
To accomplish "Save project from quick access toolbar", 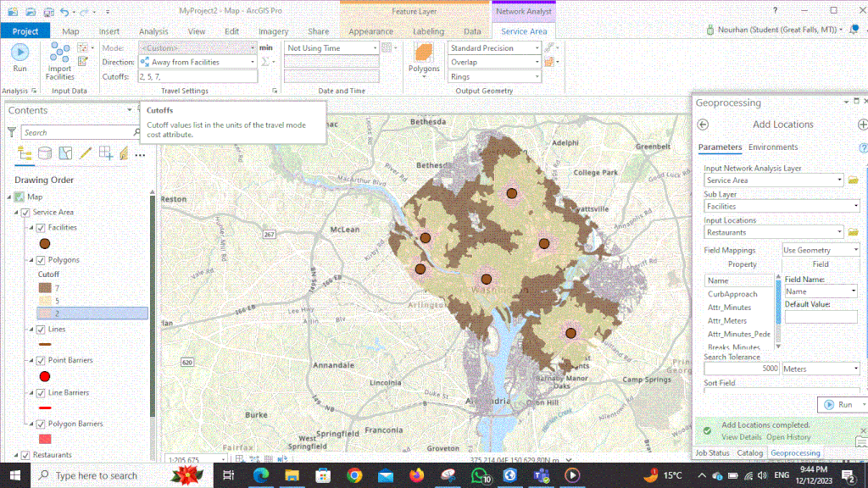I will [x=48, y=12].
